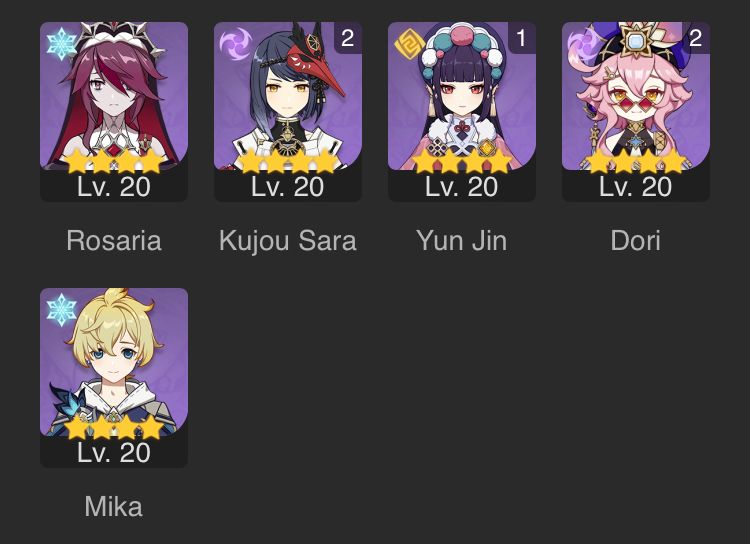Screen dimensions: 750x544
Task: Click Yun Jin's constellation badge 1
Action: click(x=522, y=38)
